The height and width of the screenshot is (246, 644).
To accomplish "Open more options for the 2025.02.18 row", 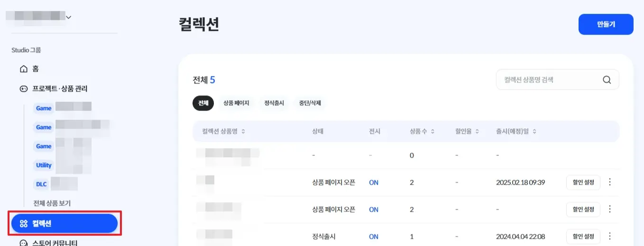I will point(610,182).
